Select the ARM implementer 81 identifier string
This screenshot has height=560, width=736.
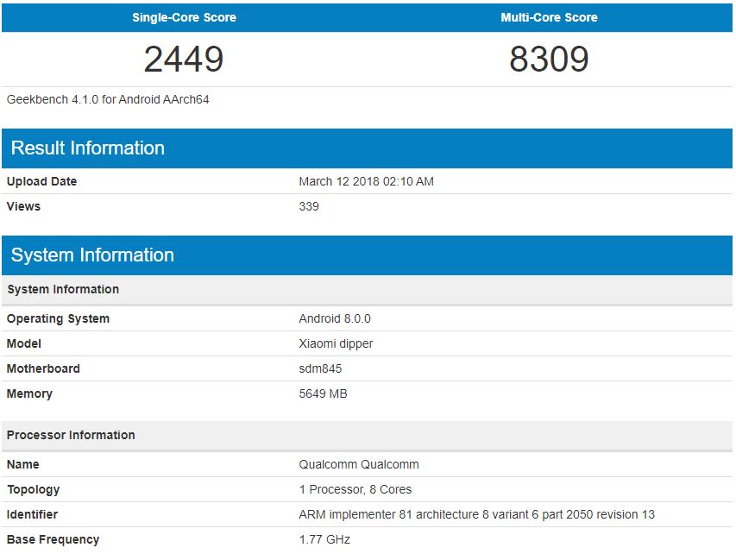[x=476, y=514]
